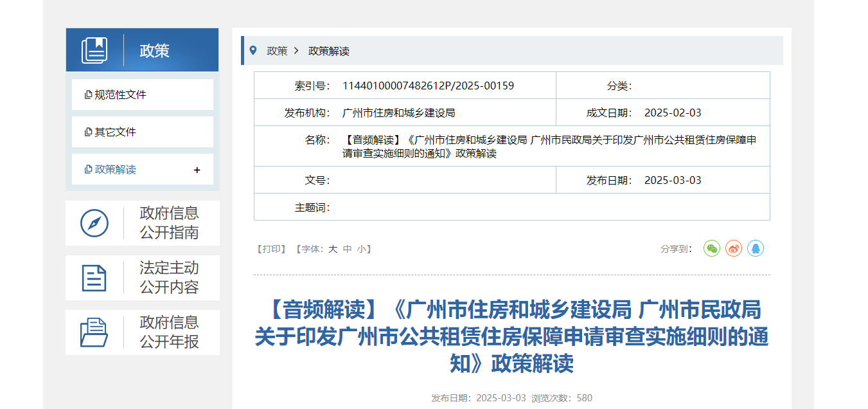Image resolution: width=868 pixels, height=409 pixels.
Task: Click the table 发布日期 value 2025-03-03
Action: [673, 180]
